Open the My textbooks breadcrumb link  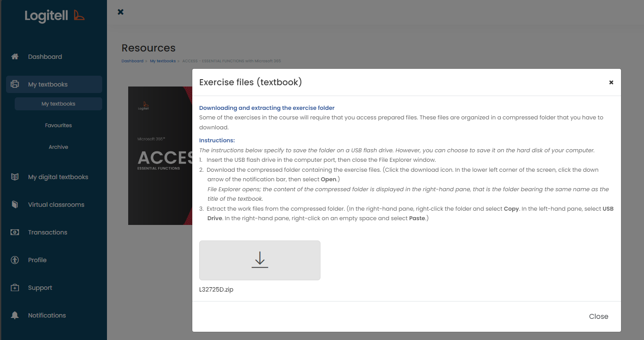[x=162, y=61]
